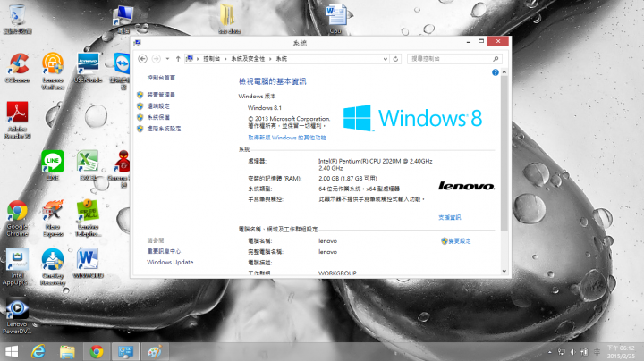Click the Windows Start button
The image size is (644, 361).
(12, 351)
